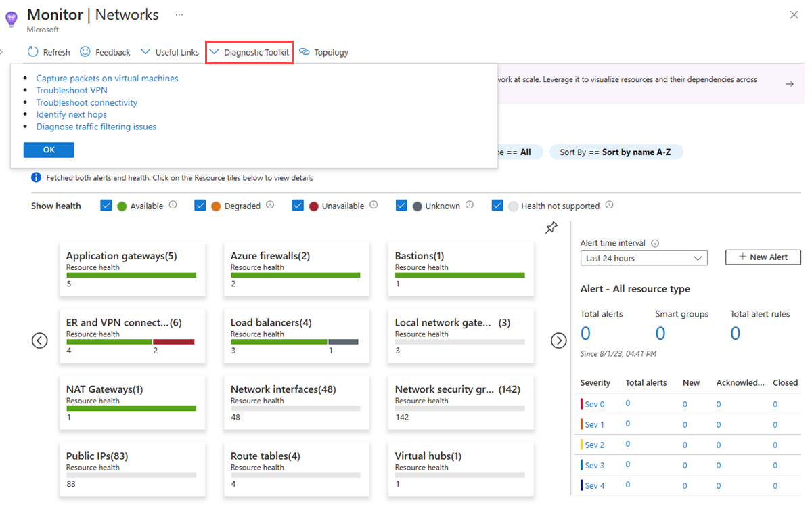The width and height of the screenshot is (812, 507).
Task: Click the green health bar on Azure firewalls tile
Action: [x=296, y=275]
